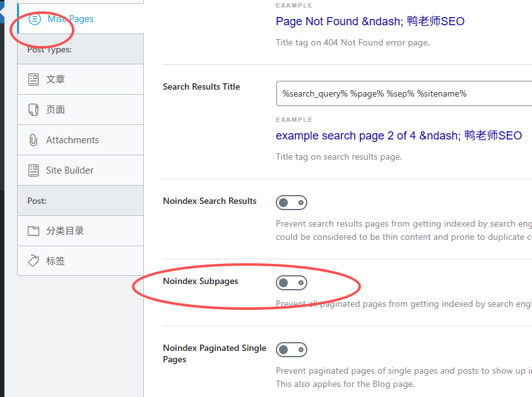Switch to the Misc Pages tab
Screen dimensions: 532x397
click(x=69, y=19)
